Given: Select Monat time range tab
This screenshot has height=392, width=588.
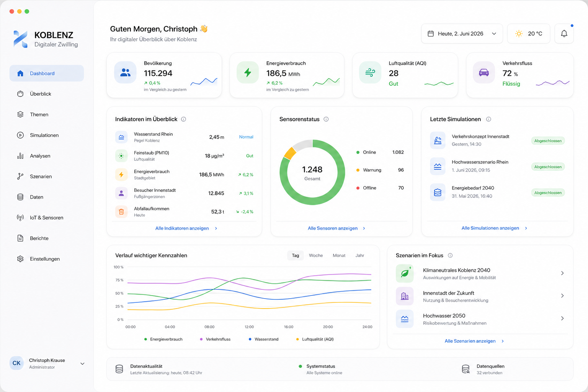Looking at the screenshot, I should [x=339, y=255].
